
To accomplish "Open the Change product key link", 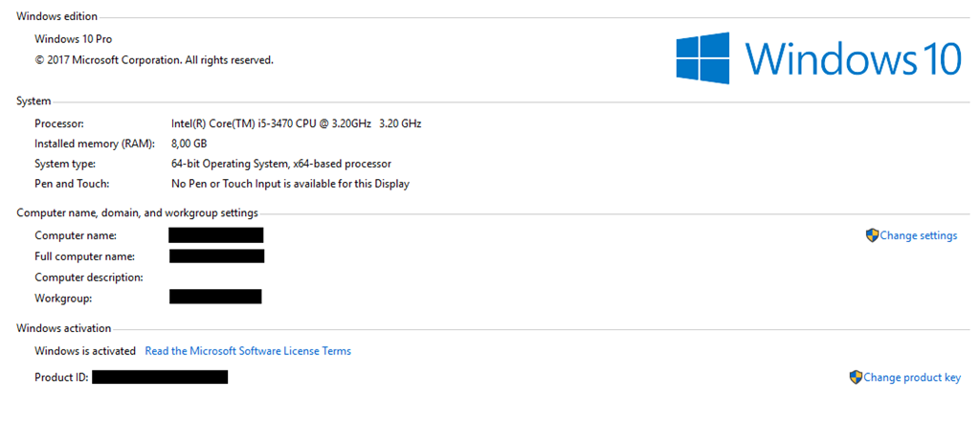I will point(911,377).
